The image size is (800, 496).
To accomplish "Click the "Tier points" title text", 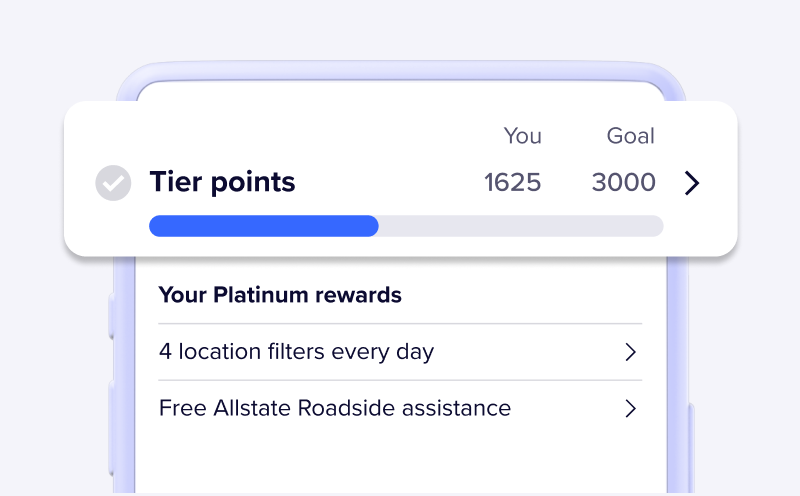I will click(x=222, y=182).
